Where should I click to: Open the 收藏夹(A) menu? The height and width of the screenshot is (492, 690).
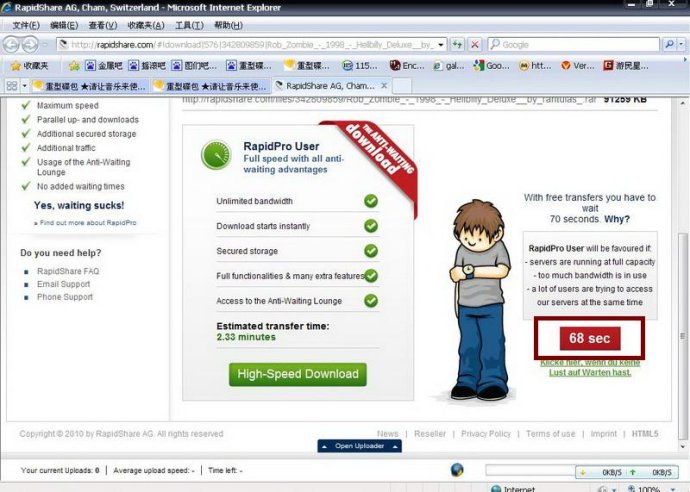pos(146,25)
